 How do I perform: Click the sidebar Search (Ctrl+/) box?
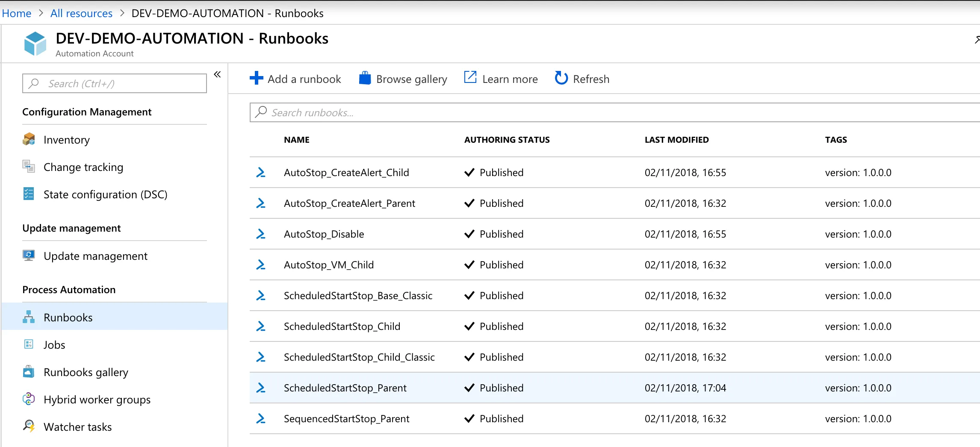[114, 83]
